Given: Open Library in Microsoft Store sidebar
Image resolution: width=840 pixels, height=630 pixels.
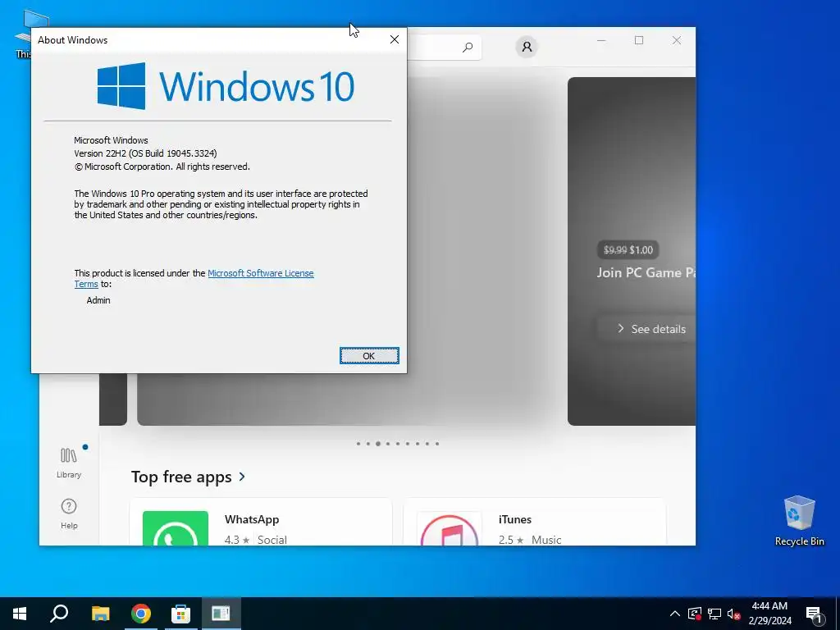Looking at the screenshot, I should pos(69,463).
